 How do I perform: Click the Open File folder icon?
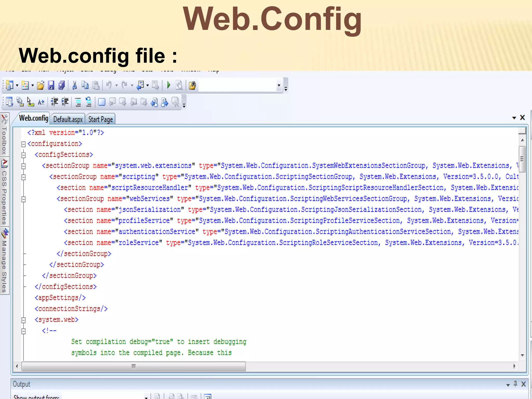click(41, 85)
